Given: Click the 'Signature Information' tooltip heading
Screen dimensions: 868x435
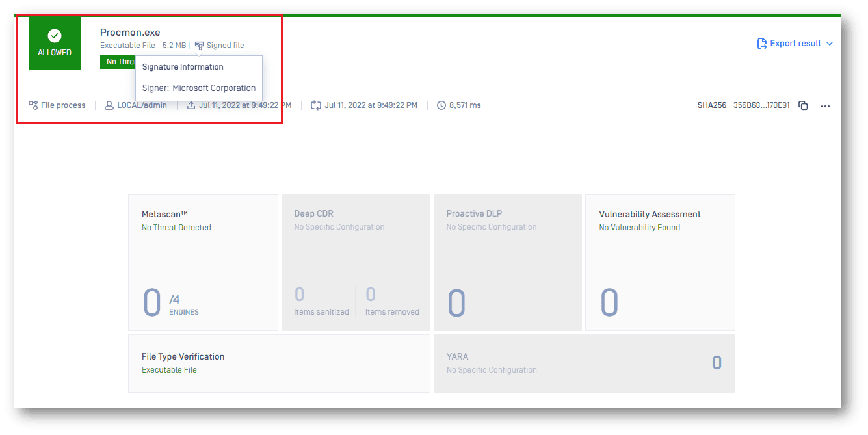Looking at the screenshot, I should [183, 67].
